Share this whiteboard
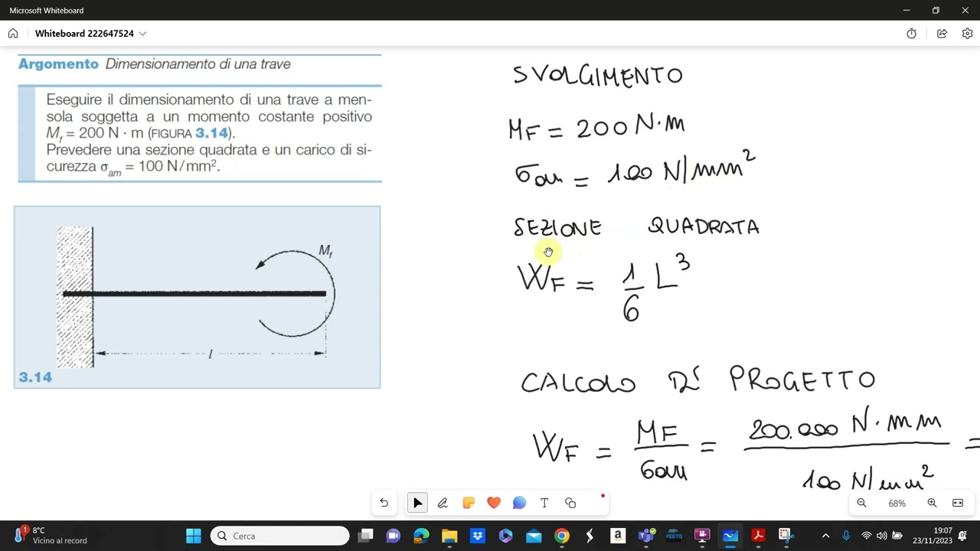This screenshot has width=980, height=551. click(942, 34)
